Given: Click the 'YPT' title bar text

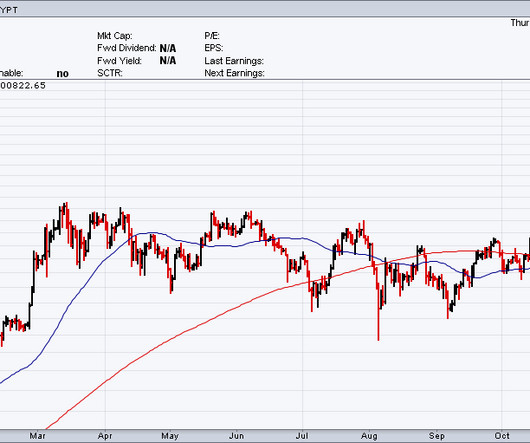Looking at the screenshot, I should [x=8, y=10].
